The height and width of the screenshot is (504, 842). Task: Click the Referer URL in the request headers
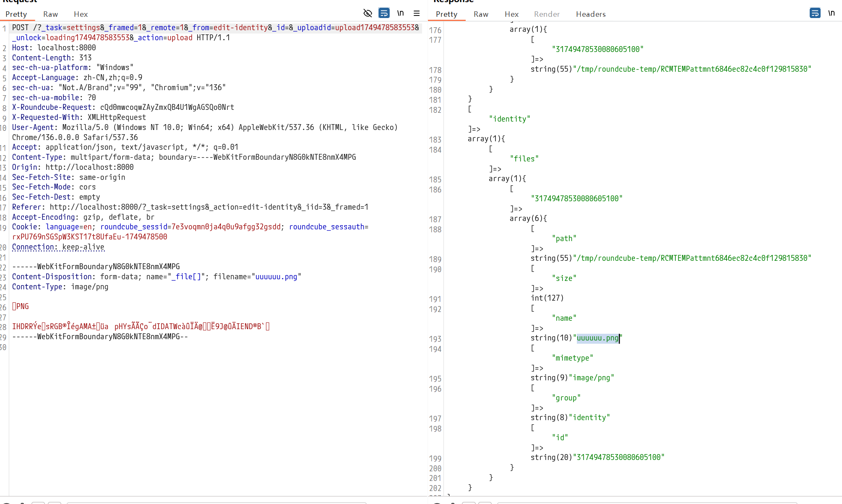[x=210, y=207]
